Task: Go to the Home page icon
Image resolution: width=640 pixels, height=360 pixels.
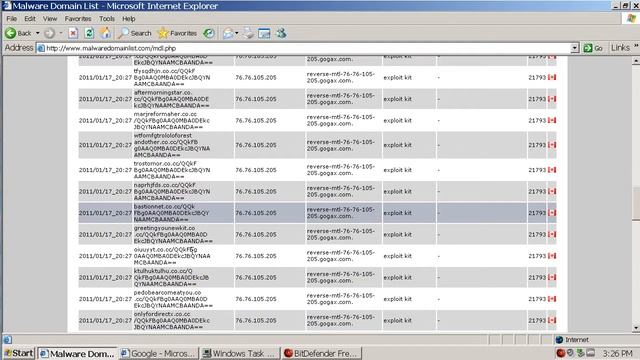Action: click(x=105, y=33)
